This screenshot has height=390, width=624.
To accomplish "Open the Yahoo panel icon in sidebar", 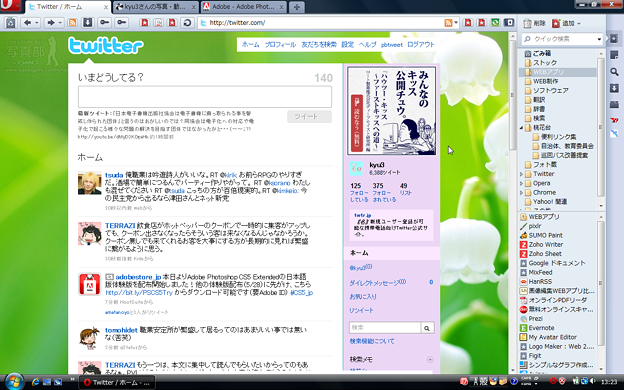I will click(x=614, y=119).
